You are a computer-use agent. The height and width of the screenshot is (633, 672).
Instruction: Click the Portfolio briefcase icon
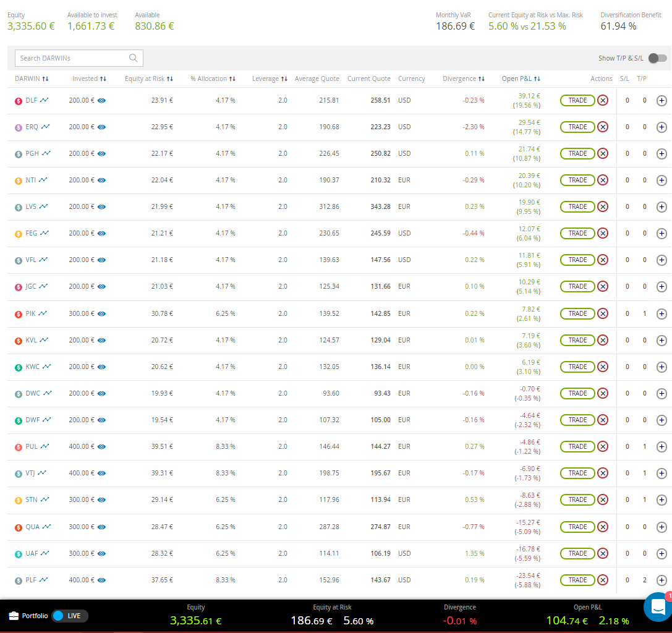tap(14, 616)
